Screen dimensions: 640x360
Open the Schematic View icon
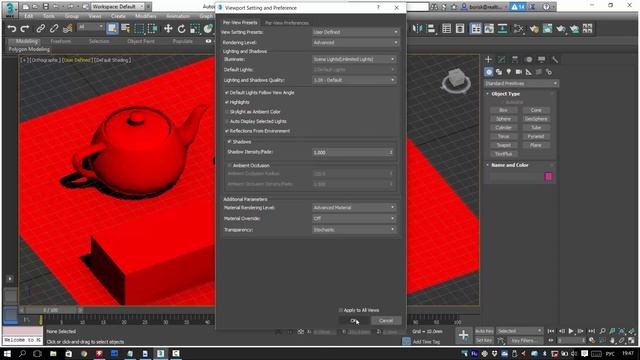(x=502, y=29)
